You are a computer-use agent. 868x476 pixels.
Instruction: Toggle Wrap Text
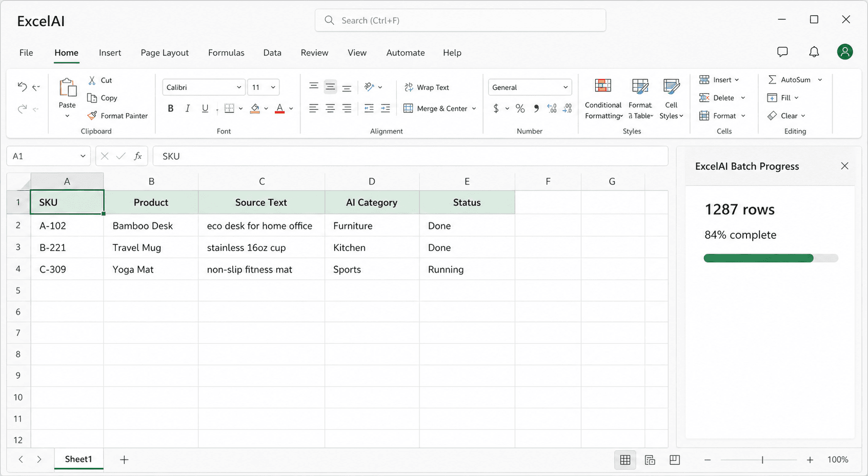pyautogui.click(x=427, y=87)
